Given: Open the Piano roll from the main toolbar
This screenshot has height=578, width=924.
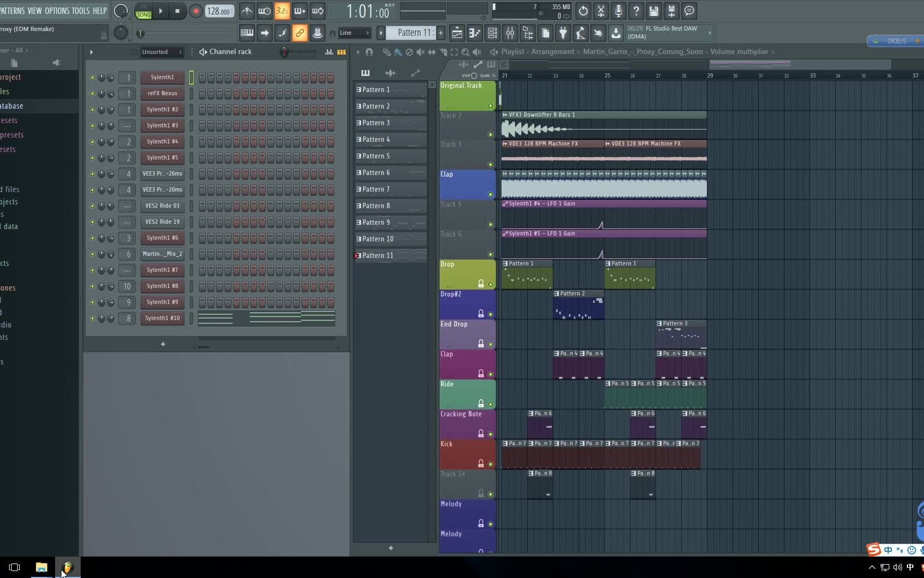Looking at the screenshot, I should [x=474, y=33].
